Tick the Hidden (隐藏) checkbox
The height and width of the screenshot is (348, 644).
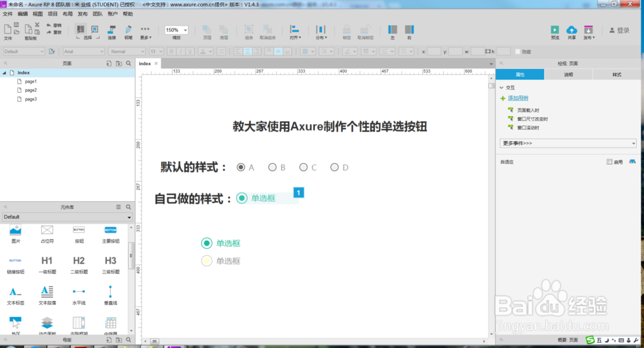pos(518,52)
